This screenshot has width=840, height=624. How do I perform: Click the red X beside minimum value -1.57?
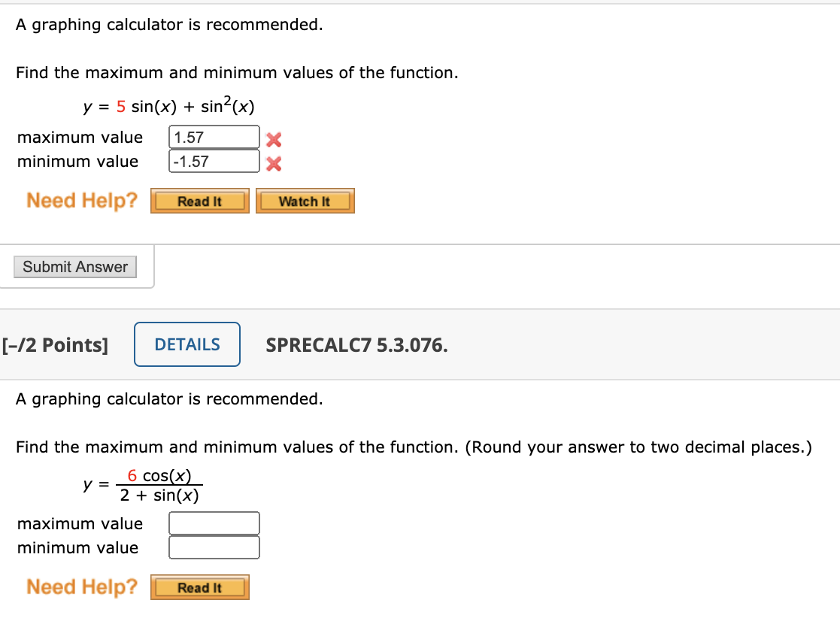(x=274, y=163)
